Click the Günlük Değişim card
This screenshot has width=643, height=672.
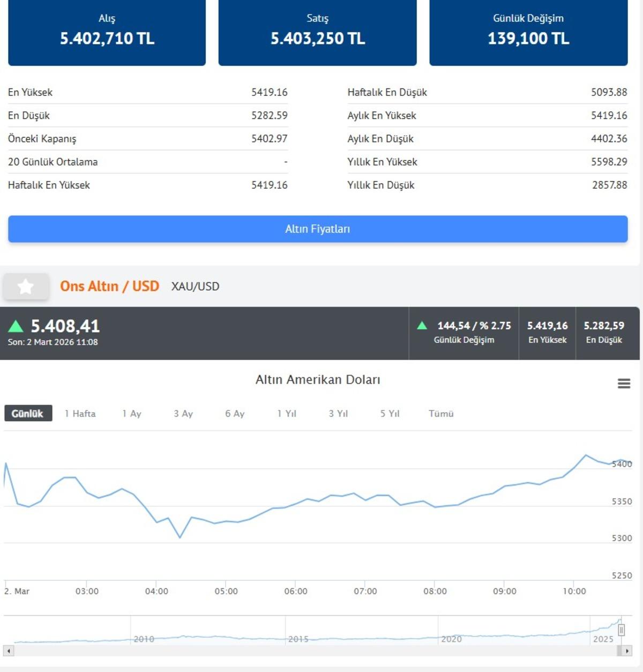[528, 32]
